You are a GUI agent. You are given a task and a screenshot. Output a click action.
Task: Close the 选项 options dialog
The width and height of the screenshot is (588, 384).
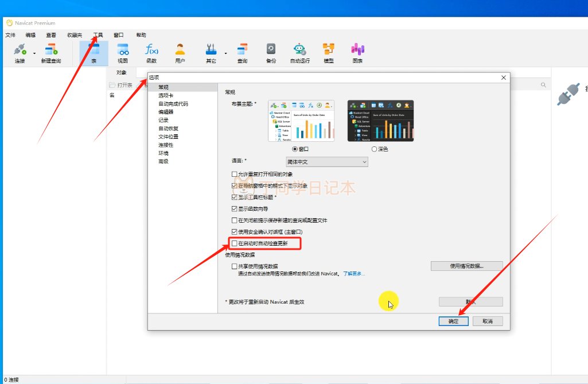[x=504, y=77]
